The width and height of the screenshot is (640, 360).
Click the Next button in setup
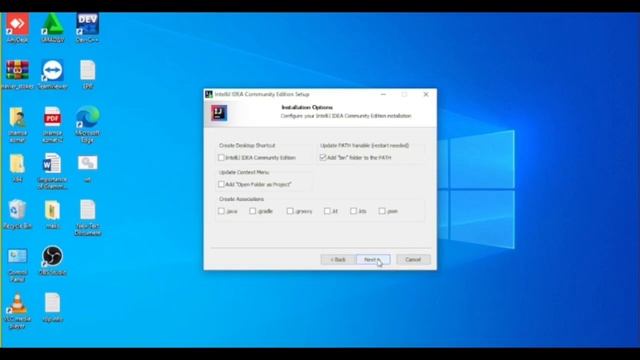click(373, 260)
